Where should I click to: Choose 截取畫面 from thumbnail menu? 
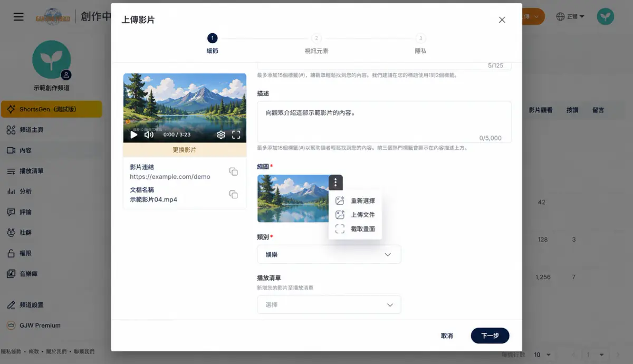click(x=355, y=229)
